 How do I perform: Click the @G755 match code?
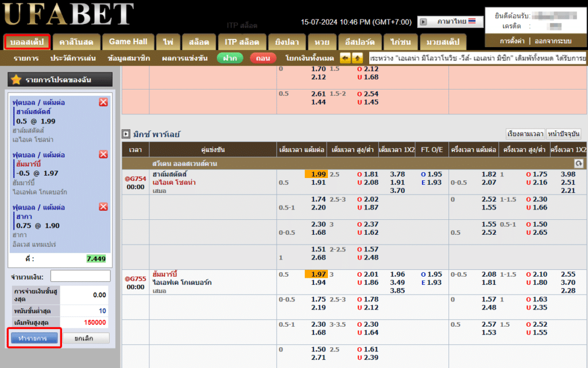click(136, 279)
